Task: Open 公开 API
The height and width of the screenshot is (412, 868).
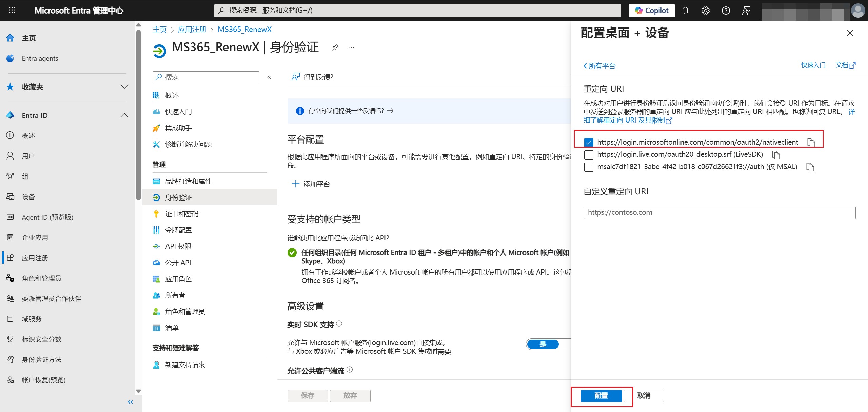Action: [x=178, y=263]
